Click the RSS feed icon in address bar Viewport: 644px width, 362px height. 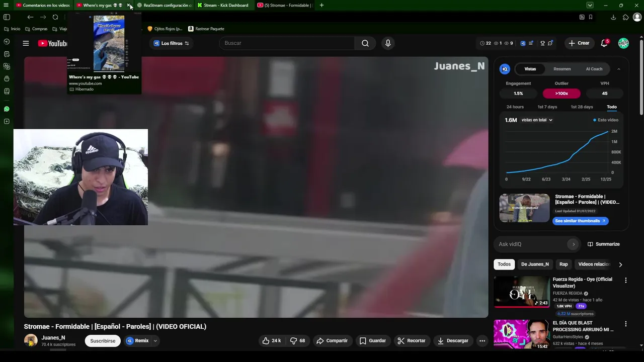pyautogui.click(x=582, y=17)
